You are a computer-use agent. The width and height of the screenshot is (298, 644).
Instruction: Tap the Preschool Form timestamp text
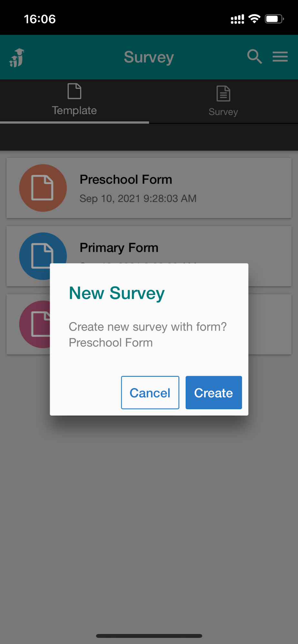point(138,198)
